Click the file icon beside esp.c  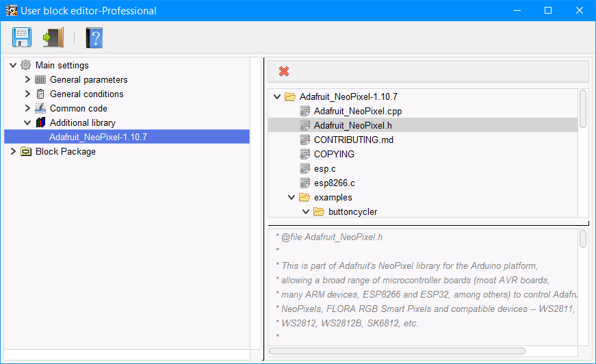(305, 168)
